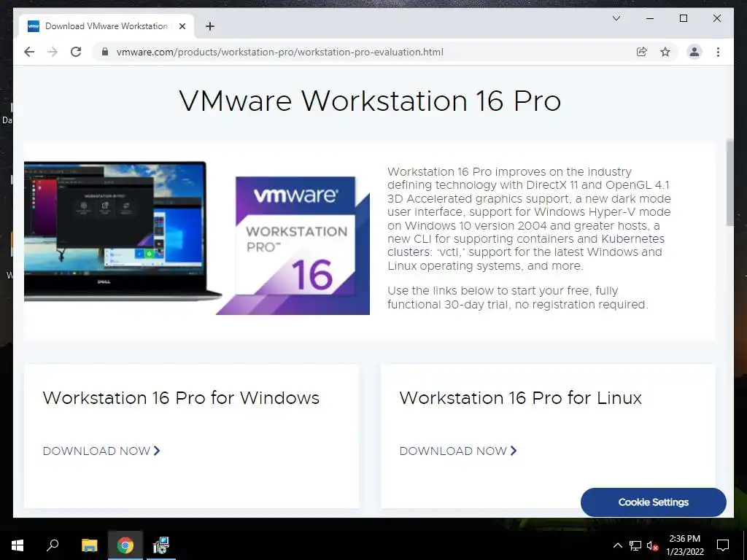Show hidden system tray icons
The height and width of the screenshot is (560, 747).
(x=617, y=545)
